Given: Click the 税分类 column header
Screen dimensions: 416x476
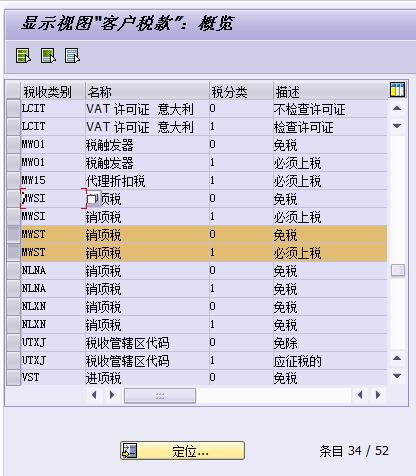Looking at the screenshot, I should (x=241, y=91).
